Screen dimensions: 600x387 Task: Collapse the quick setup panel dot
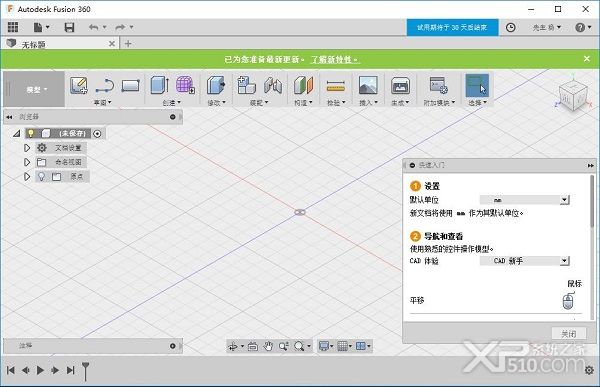pos(412,165)
